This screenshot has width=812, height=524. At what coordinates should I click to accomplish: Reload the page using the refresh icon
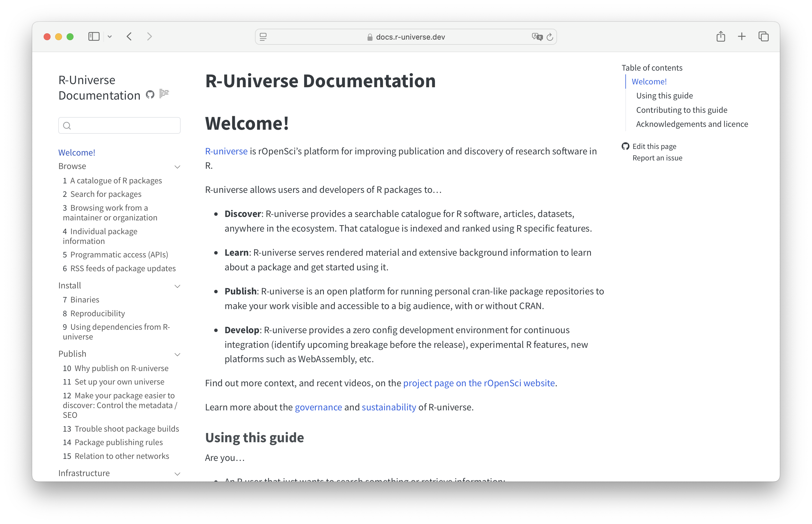pos(550,37)
